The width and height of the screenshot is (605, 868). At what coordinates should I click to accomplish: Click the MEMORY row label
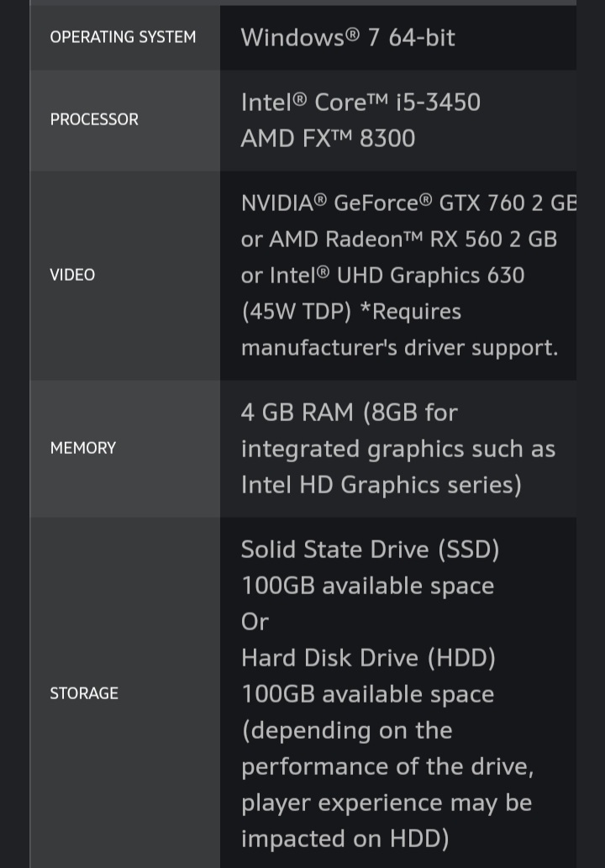point(83,448)
